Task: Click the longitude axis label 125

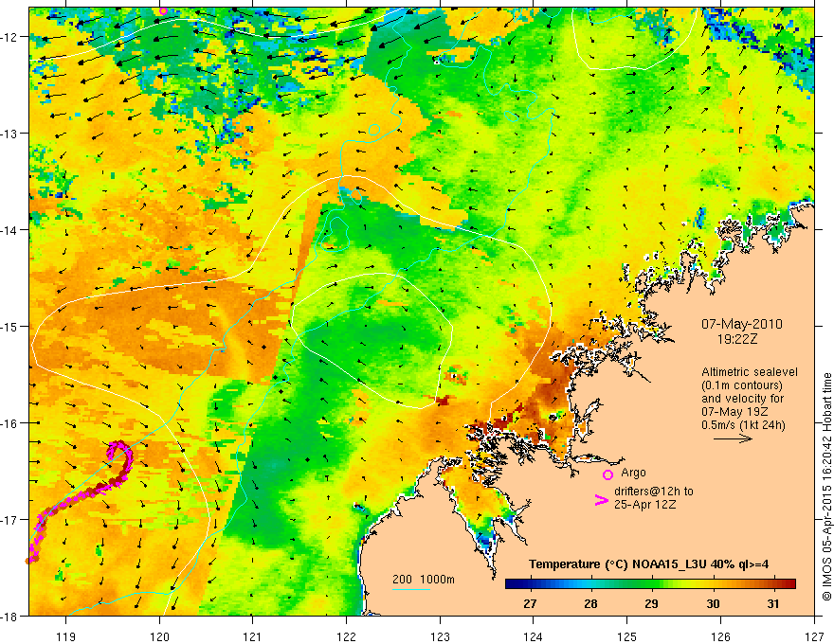Action: (627, 636)
